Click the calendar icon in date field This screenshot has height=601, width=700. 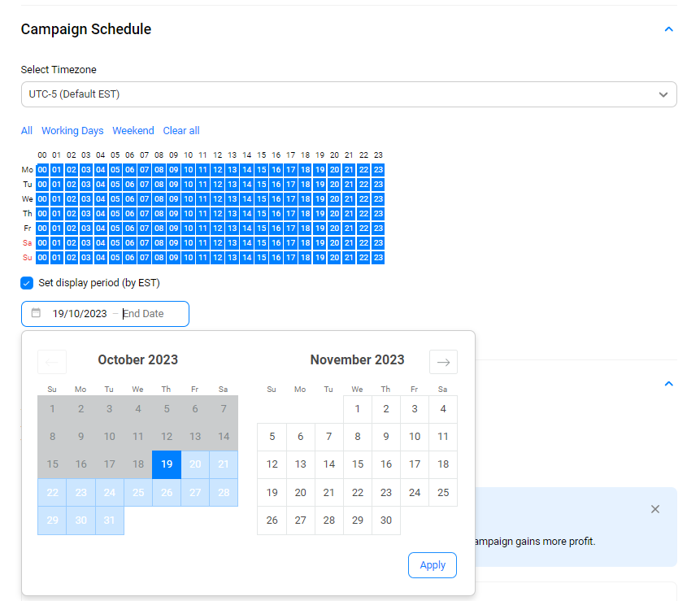36,313
